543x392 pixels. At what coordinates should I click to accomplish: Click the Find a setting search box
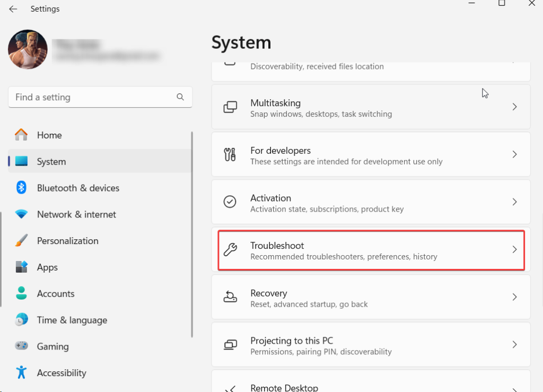[93, 97]
